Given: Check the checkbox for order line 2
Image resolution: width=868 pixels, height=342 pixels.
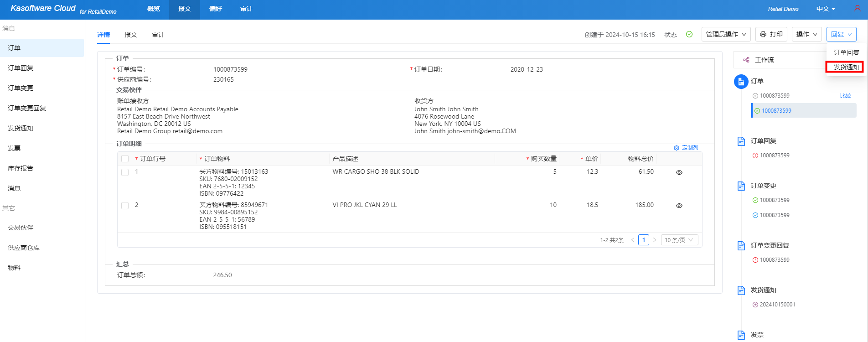Looking at the screenshot, I should click(x=125, y=206).
